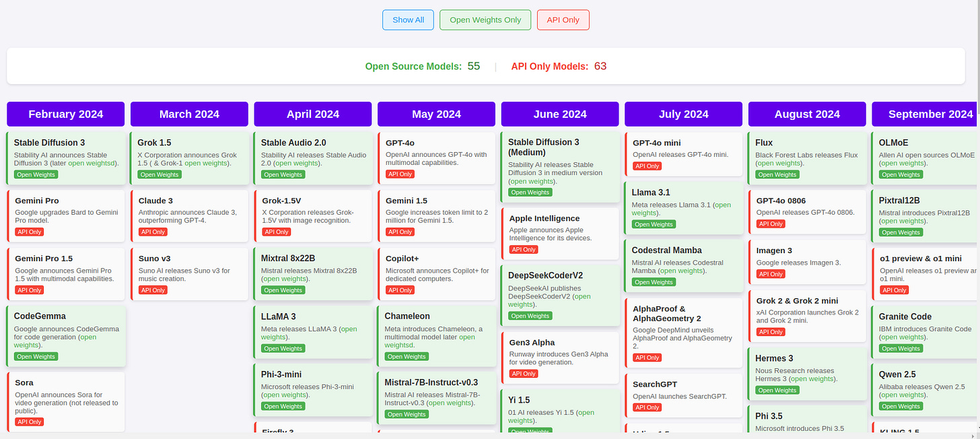
Task: Click the Show All filter button
Action: 408,20
